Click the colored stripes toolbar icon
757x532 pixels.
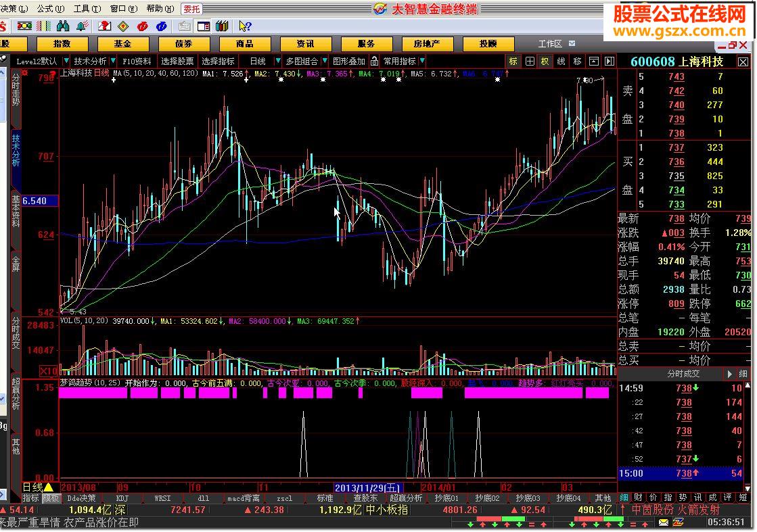(44, 26)
